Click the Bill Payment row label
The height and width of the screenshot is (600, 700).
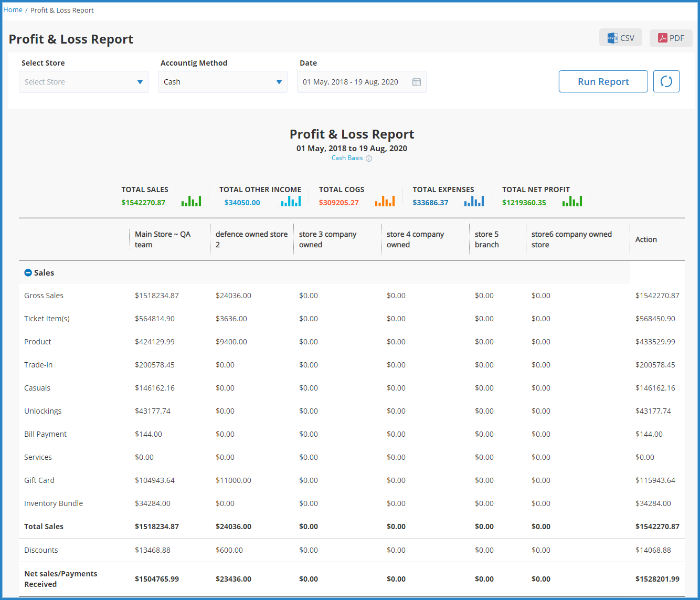[45, 434]
